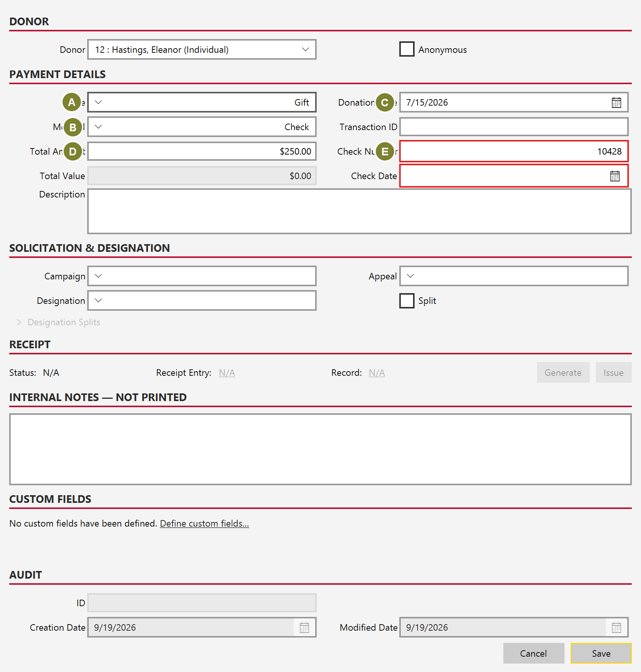Click the audit ID field

(x=202, y=603)
